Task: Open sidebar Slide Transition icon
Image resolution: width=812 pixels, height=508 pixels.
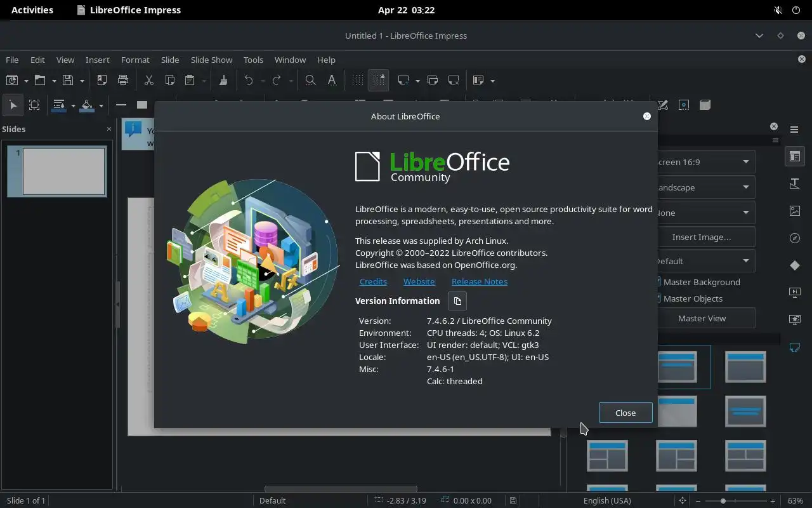Action: click(x=795, y=293)
